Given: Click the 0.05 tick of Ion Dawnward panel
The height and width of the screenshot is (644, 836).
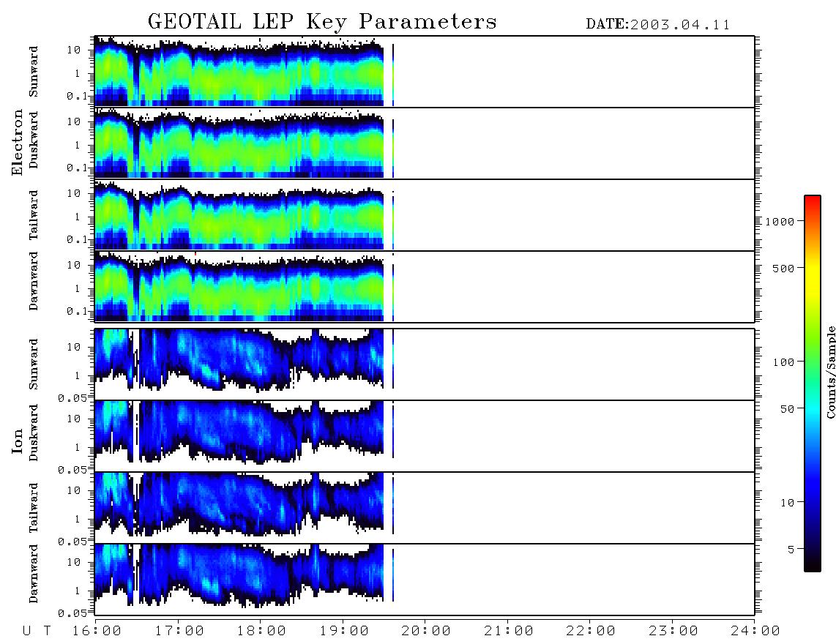Looking at the screenshot, I should (72, 613).
